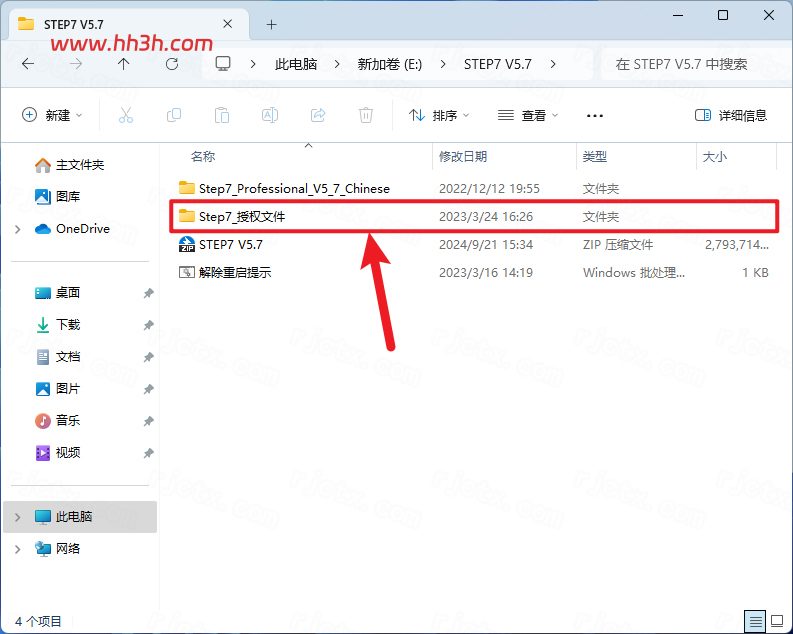Open the 查看 (View) dropdown
The height and width of the screenshot is (634, 793).
528,115
